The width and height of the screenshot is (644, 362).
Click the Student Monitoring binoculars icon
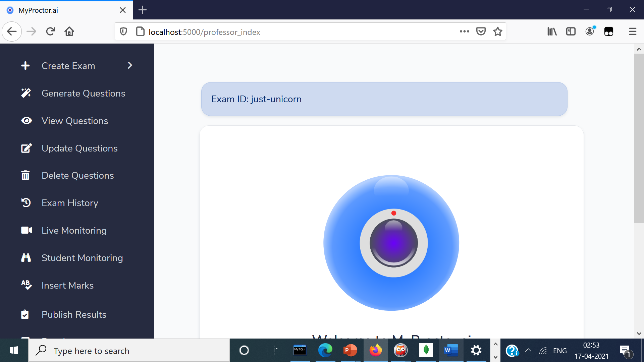26,258
